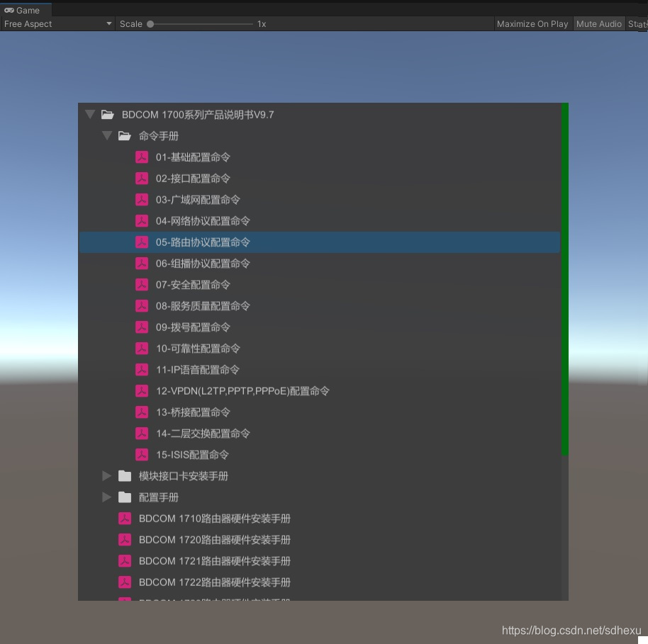Click the Scale slider handle

150,24
